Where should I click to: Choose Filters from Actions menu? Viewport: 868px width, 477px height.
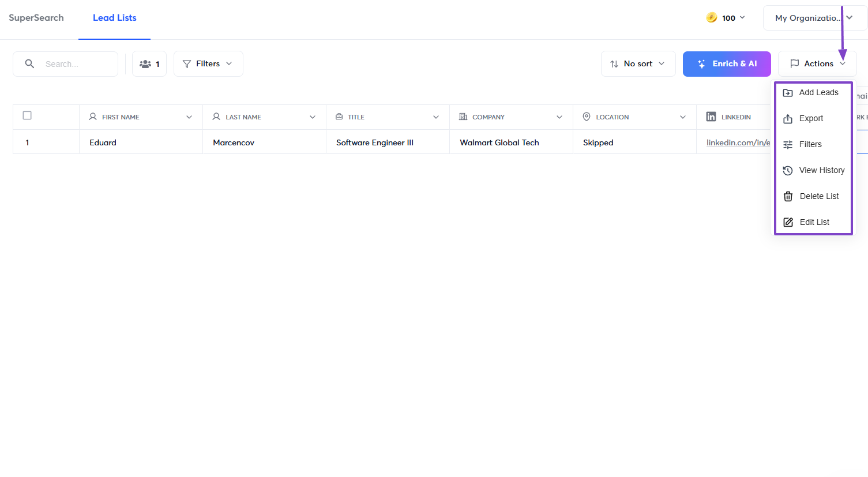813,145
